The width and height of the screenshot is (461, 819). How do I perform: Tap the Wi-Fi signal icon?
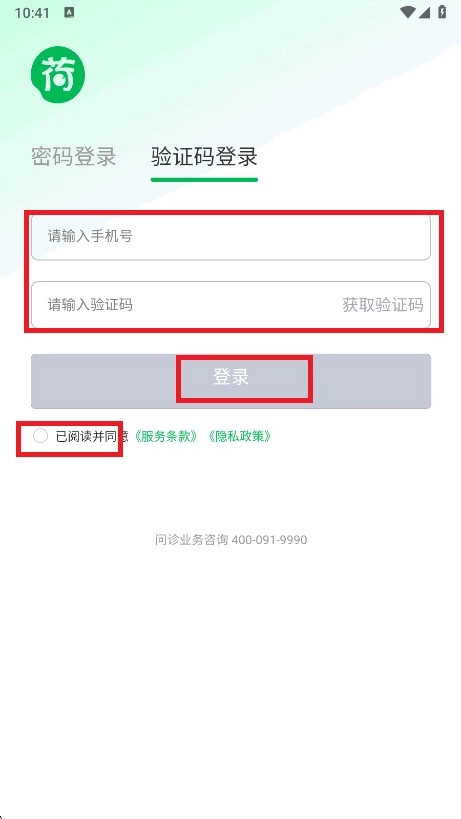[407, 13]
